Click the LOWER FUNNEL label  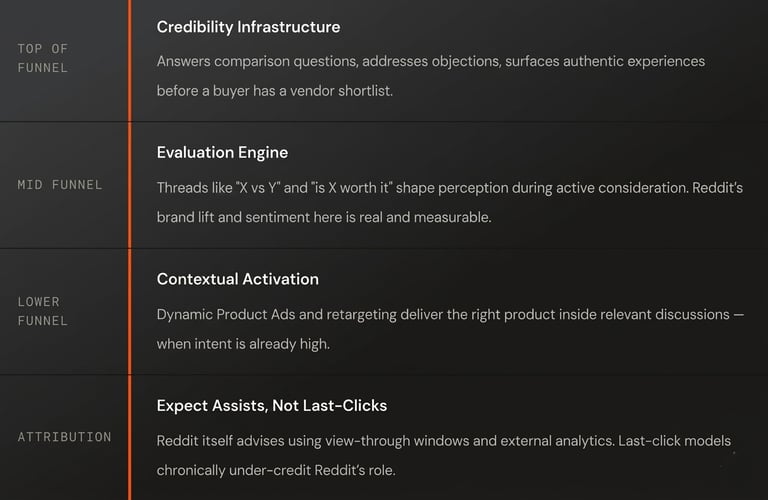(x=43, y=311)
